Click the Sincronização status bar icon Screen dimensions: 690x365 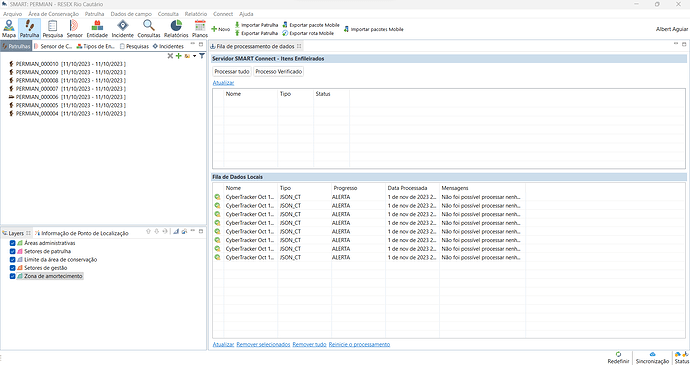tap(652, 358)
